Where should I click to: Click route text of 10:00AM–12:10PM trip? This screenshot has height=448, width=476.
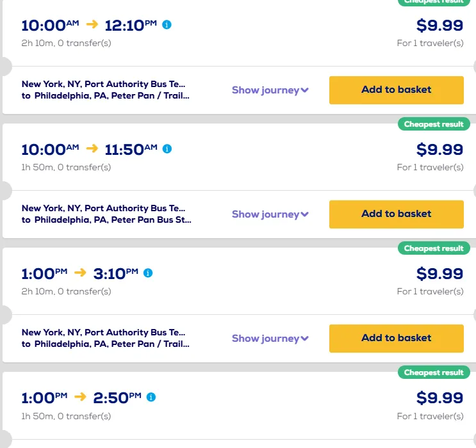click(106, 90)
